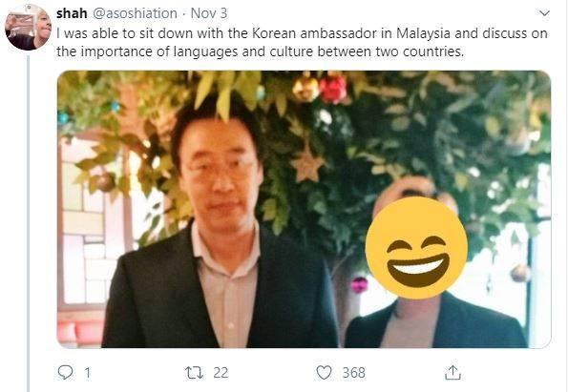Click the red bauble ornament in photo
Image resolution: width=568 pixels, height=392 pixels.
pos(332,88)
